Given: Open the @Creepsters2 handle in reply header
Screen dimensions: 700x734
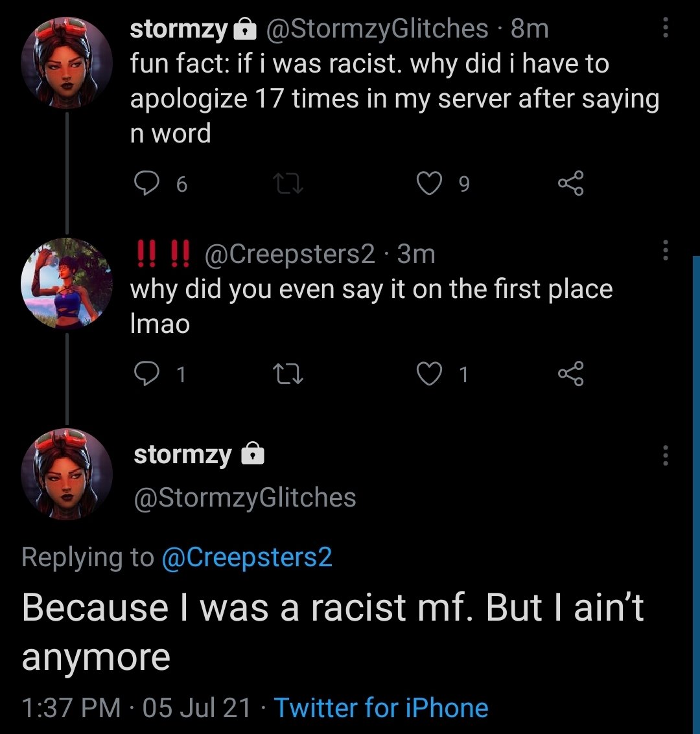Looking at the screenshot, I should click(x=290, y=255).
